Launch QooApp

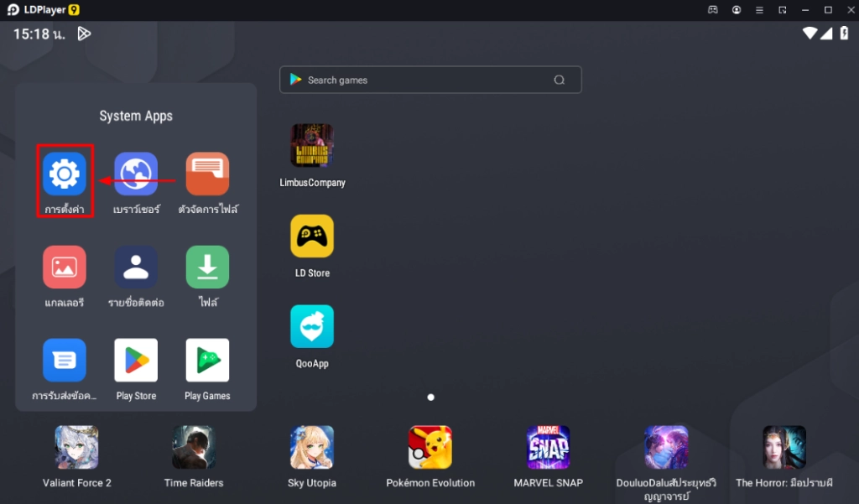tap(312, 326)
